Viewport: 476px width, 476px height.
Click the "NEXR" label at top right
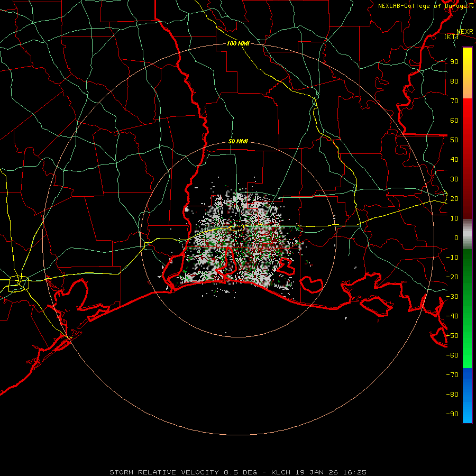pyautogui.click(x=465, y=32)
